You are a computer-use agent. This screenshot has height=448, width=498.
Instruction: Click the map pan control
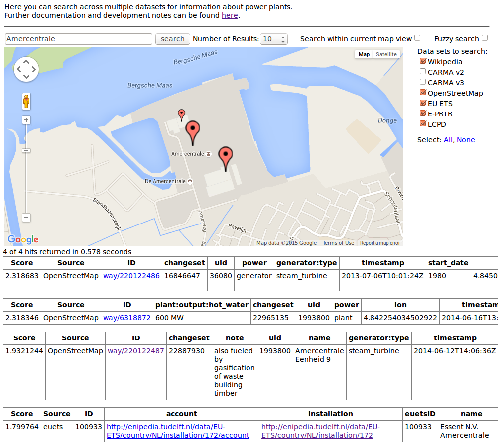pyautogui.click(x=26, y=69)
